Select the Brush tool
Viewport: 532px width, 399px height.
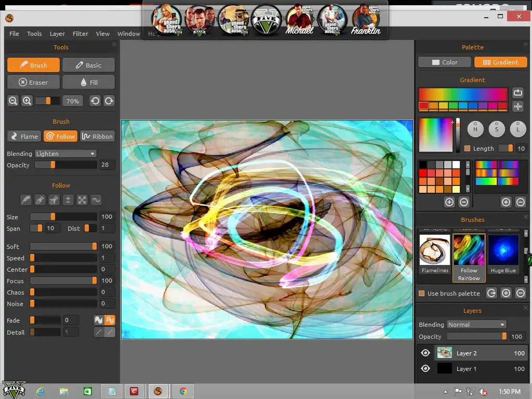coord(33,65)
